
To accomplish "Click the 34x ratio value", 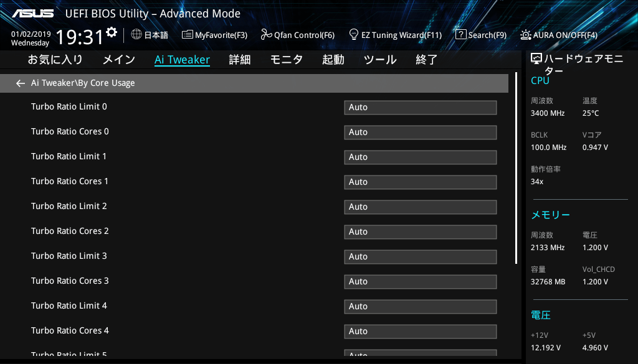I will [537, 182].
